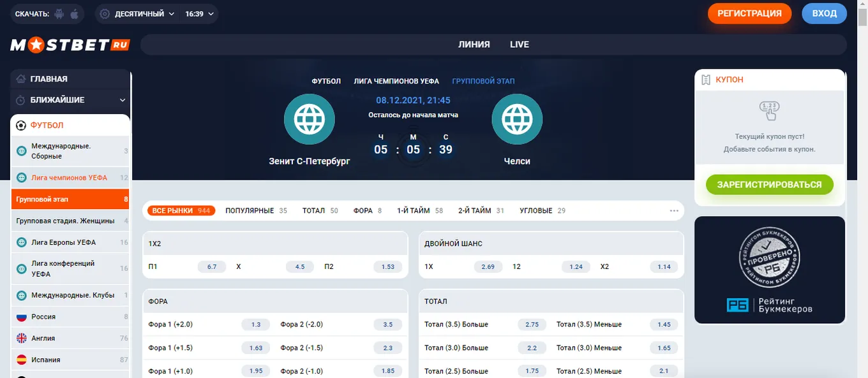868x378 pixels.
Task: Switch to the Live tab
Action: pos(520,45)
